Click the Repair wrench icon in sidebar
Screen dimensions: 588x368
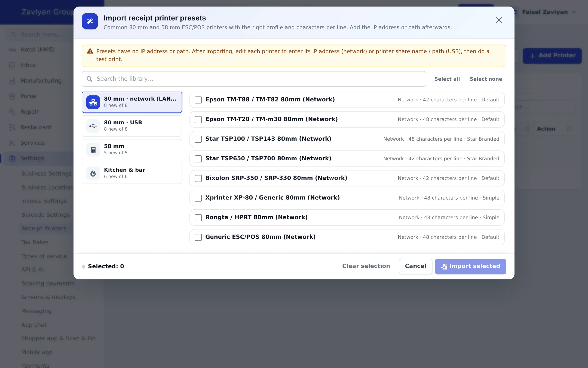pos(12,112)
